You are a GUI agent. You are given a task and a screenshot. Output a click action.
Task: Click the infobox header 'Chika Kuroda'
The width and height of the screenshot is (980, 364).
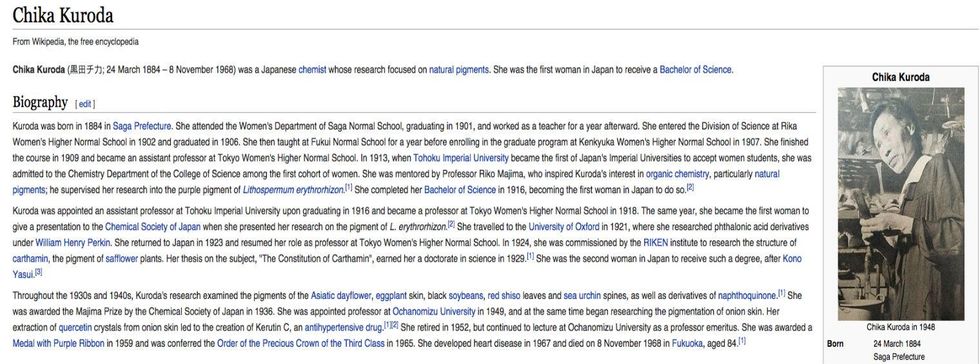click(901, 78)
